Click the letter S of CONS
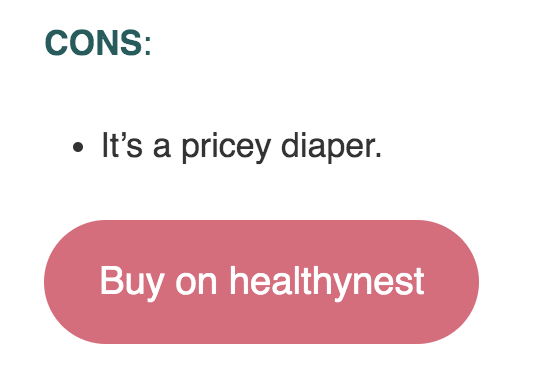 click(131, 43)
